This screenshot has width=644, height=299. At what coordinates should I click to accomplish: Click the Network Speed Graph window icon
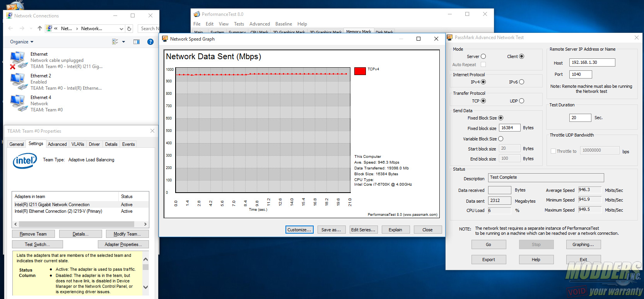click(165, 39)
